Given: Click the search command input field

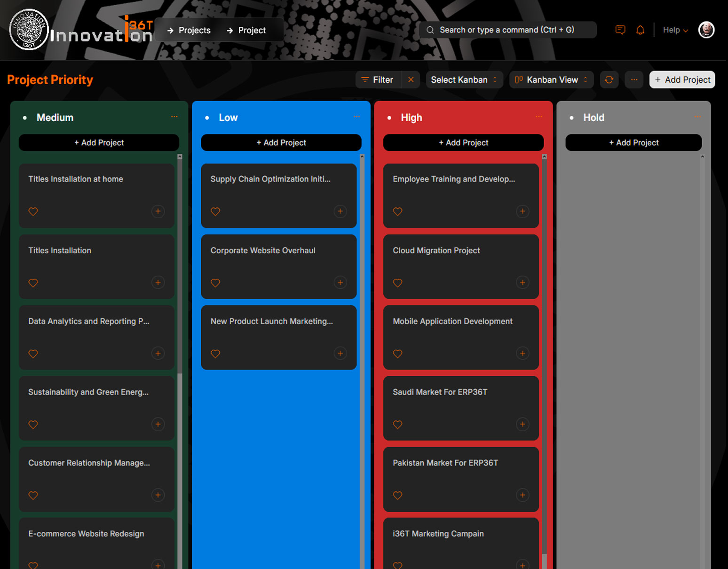Looking at the screenshot, I should 507,30.
